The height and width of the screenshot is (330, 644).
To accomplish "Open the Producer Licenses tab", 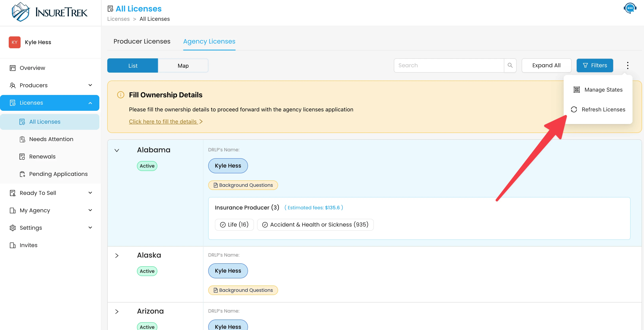I will (x=142, y=41).
